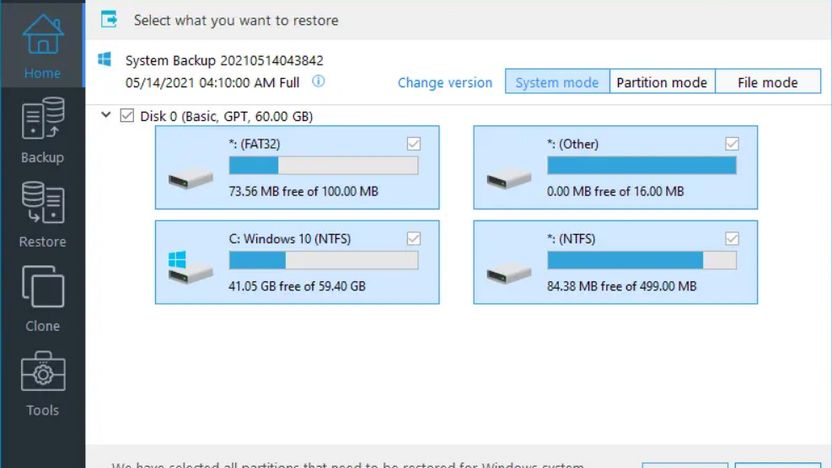The image size is (832, 468).
Task: Click 'Select what you want to restore' heading
Action: click(236, 20)
